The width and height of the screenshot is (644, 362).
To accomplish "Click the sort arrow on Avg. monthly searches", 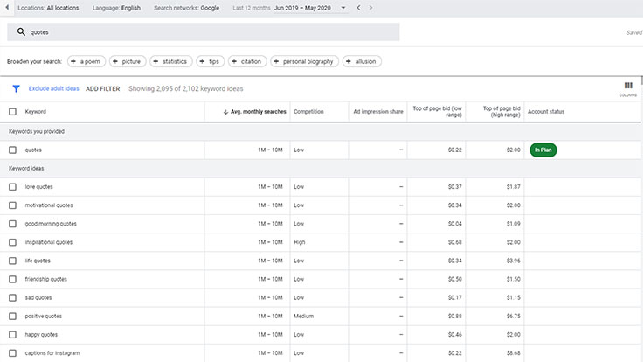I will point(225,112).
